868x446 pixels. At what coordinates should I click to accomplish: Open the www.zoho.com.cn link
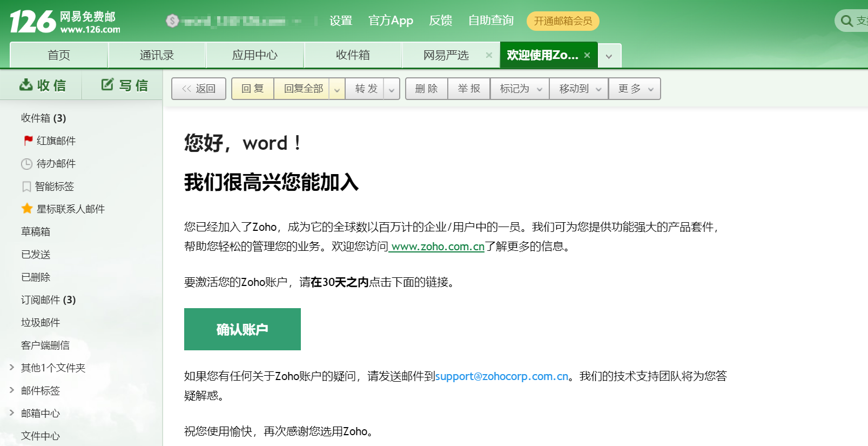437,247
